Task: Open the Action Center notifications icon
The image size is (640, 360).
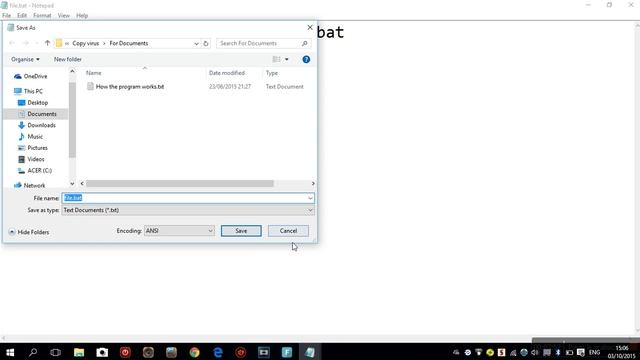Action: pyautogui.click(x=580, y=352)
